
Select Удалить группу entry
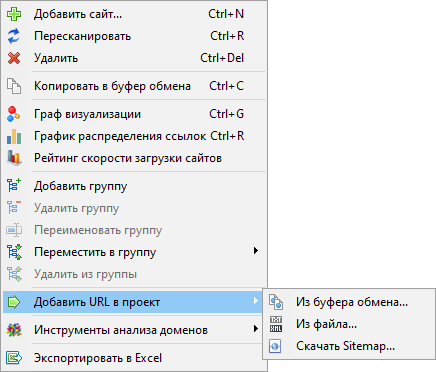click(133, 208)
